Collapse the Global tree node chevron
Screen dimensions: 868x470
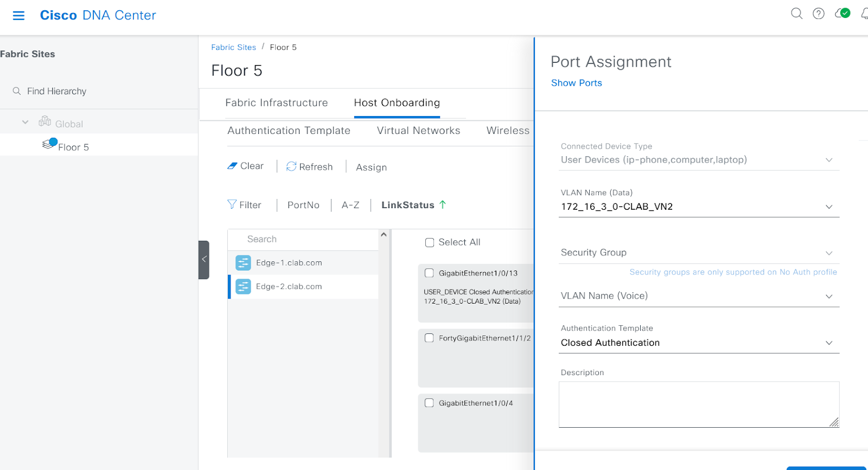click(25, 123)
